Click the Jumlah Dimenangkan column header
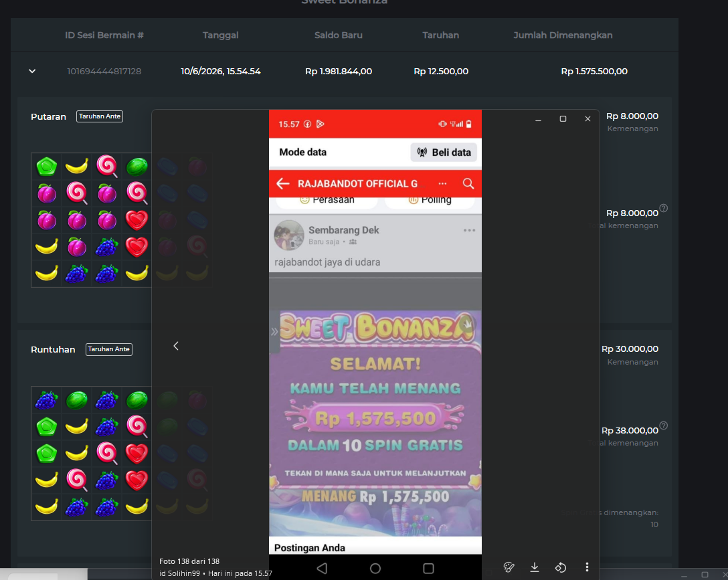The height and width of the screenshot is (580, 728). 563,35
